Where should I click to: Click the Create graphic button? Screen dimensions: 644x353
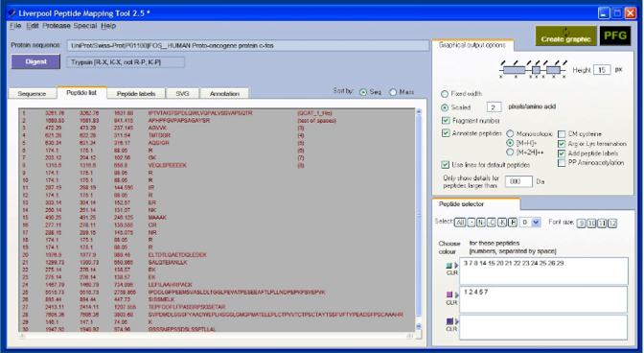click(565, 35)
